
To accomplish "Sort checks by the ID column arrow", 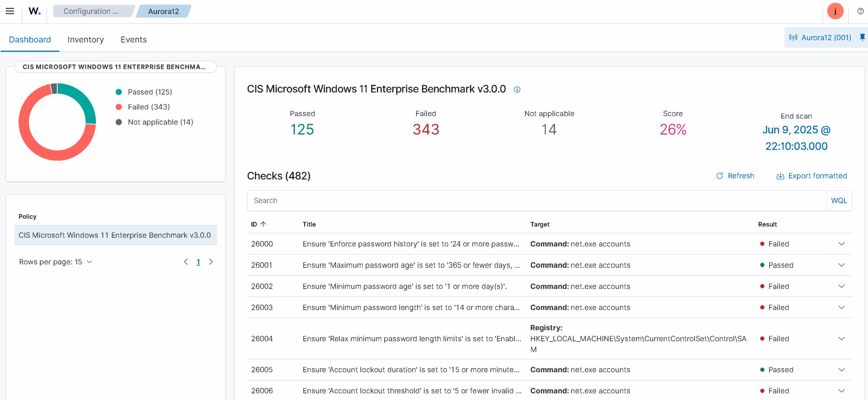I will tap(263, 224).
